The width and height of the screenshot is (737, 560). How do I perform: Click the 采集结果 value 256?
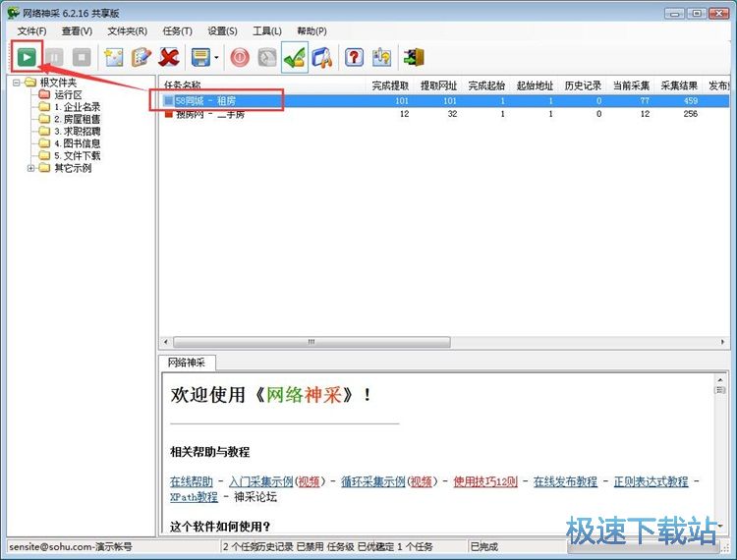click(x=691, y=114)
